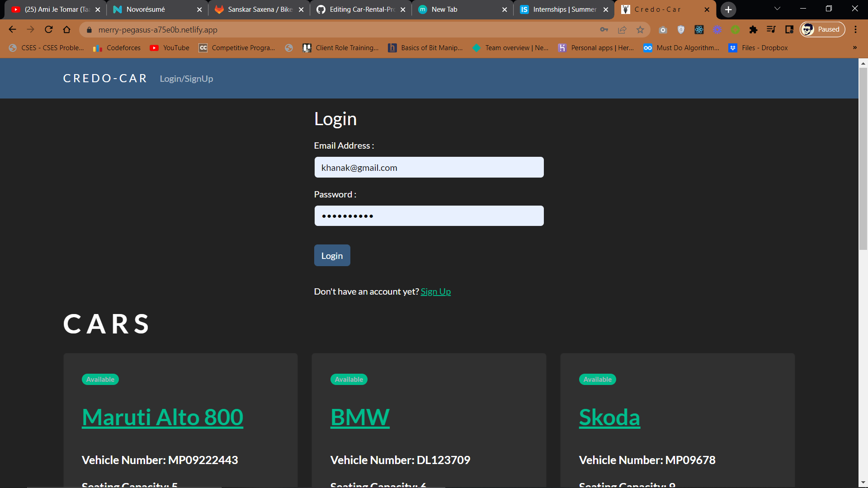Screen dimensions: 868x488
Task: Bookmark this page with the star icon
Action: pyautogui.click(x=640, y=30)
